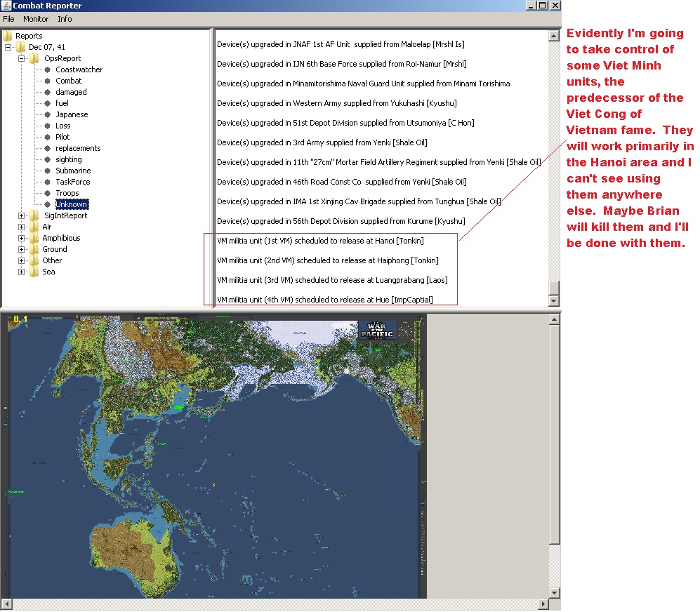Open the Info menu
This screenshot has height=612, width=700.
coord(65,19)
